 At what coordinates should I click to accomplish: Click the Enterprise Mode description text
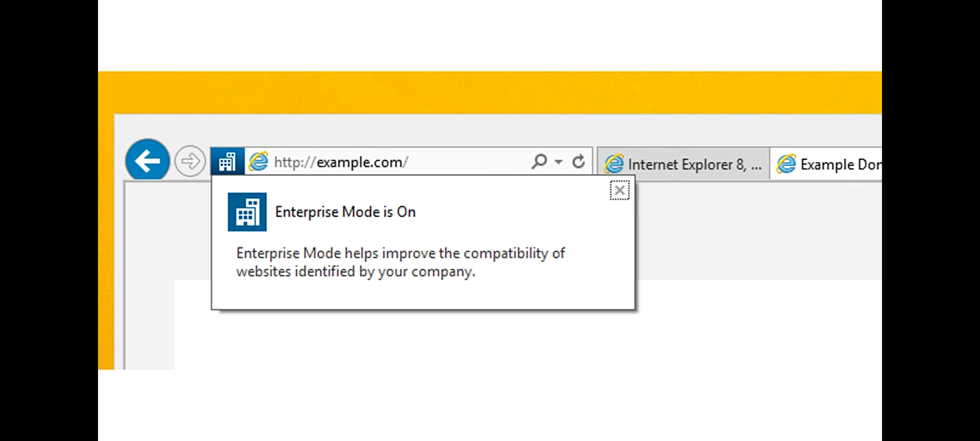(x=400, y=262)
